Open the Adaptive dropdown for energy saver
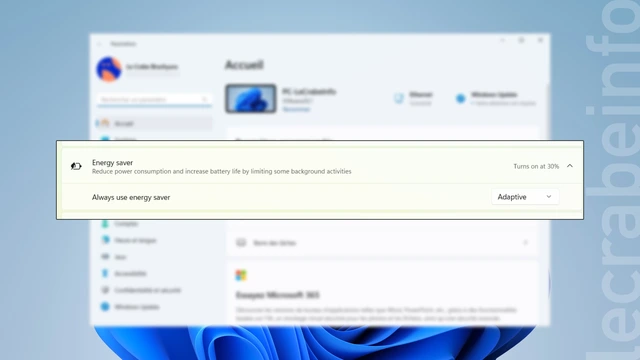The height and width of the screenshot is (360, 640). [524, 197]
